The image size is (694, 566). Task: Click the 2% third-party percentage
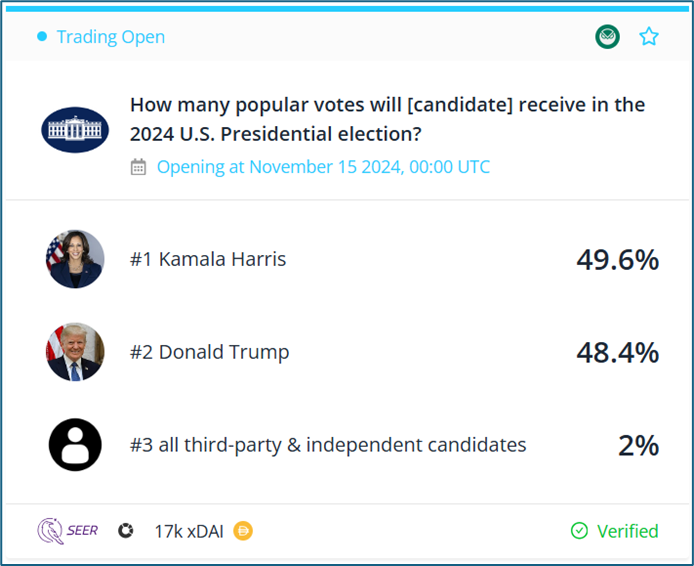[x=638, y=445]
